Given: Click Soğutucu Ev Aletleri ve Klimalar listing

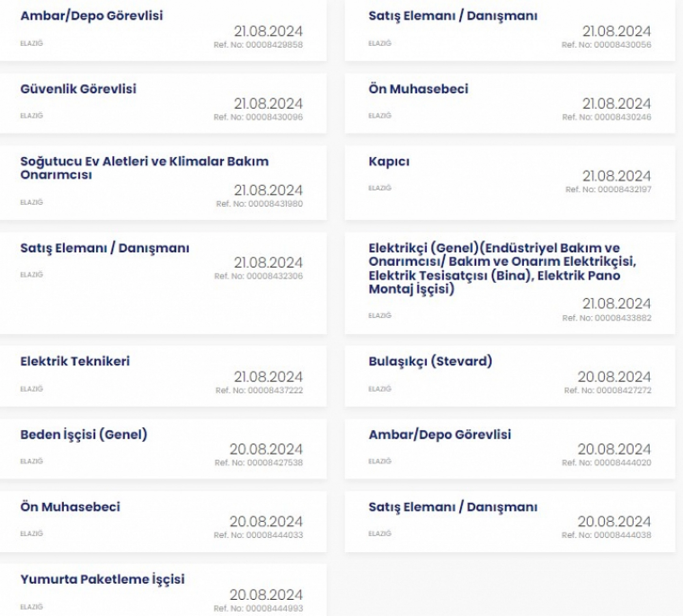Looking at the screenshot, I should 144,168.
